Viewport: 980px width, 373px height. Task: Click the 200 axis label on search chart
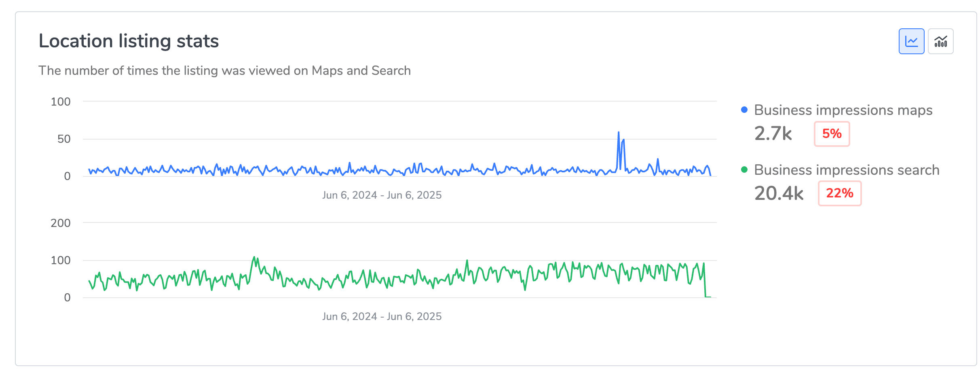[61, 223]
